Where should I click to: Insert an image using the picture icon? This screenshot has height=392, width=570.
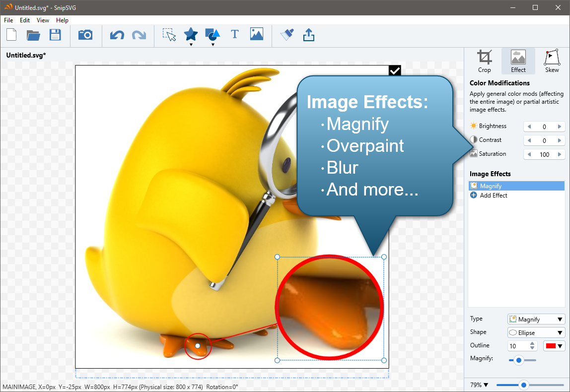pos(257,34)
